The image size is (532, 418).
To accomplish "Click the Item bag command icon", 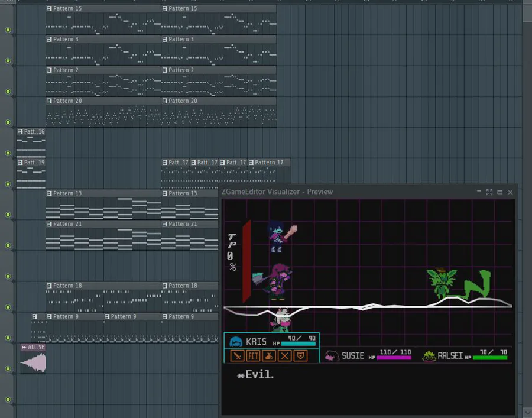I will click(269, 356).
